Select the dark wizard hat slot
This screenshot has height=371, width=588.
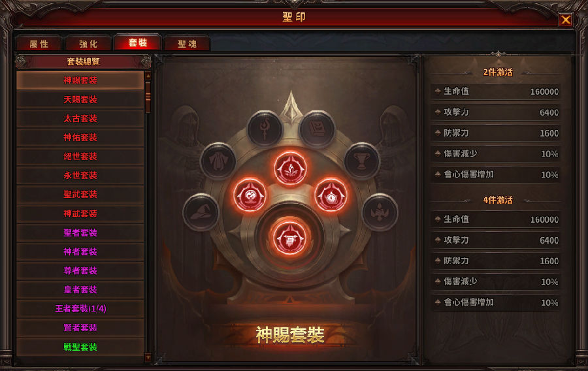201,212
